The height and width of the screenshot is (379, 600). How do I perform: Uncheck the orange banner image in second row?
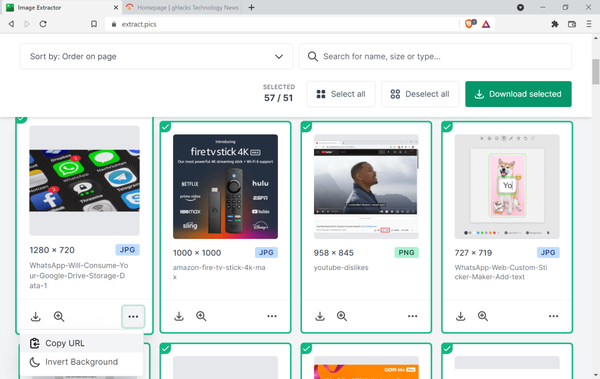(306, 348)
